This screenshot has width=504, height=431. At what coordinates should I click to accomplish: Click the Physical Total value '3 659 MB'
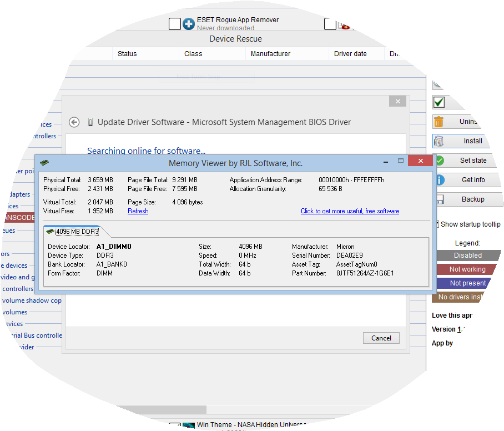pyautogui.click(x=100, y=180)
